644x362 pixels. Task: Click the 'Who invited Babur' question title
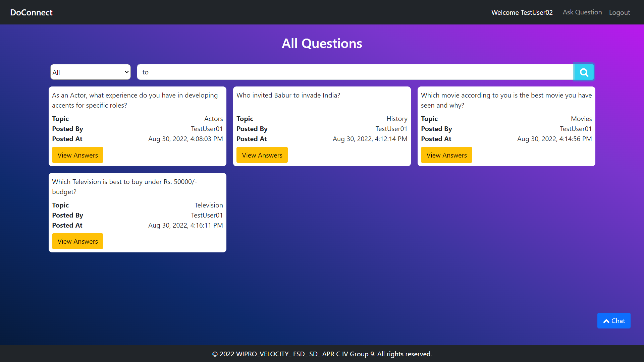pyautogui.click(x=288, y=95)
